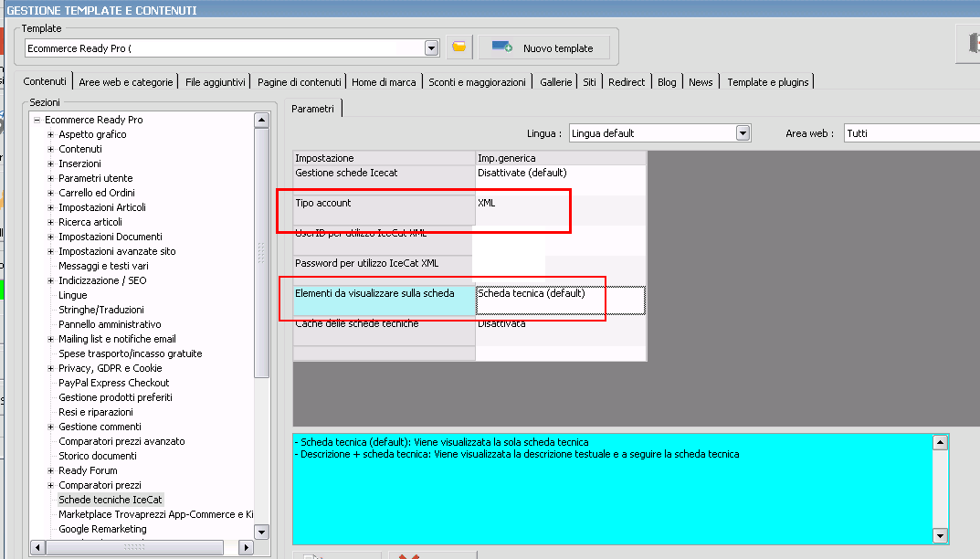Click the Tipo account value XML
This screenshot has height=559, width=980.
pyautogui.click(x=560, y=210)
